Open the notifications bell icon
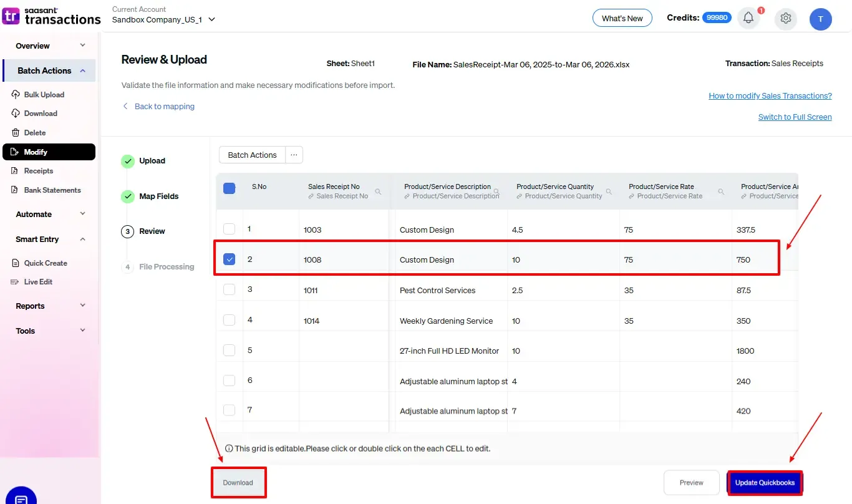The image size is (852, 504). coord(748,19)
